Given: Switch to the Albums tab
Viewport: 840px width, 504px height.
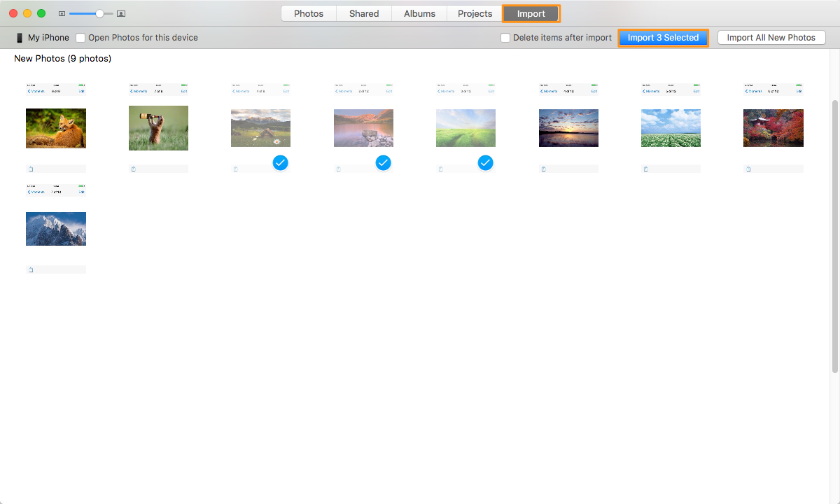Looking at the screenshot, I should pos(419,13).
